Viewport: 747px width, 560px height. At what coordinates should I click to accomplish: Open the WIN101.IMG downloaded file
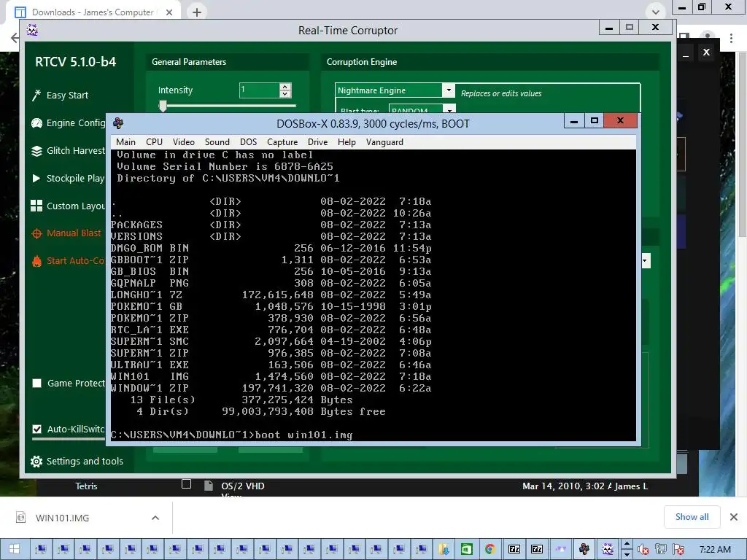[63, 518]
